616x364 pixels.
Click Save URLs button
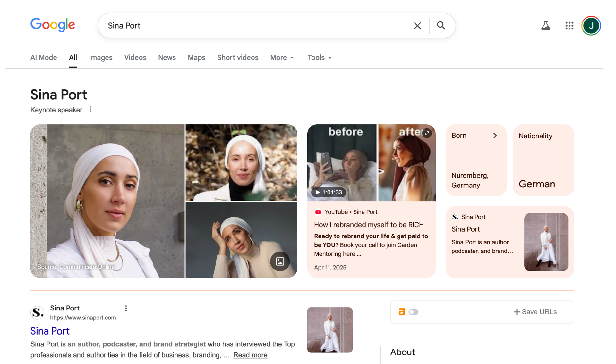535,312
